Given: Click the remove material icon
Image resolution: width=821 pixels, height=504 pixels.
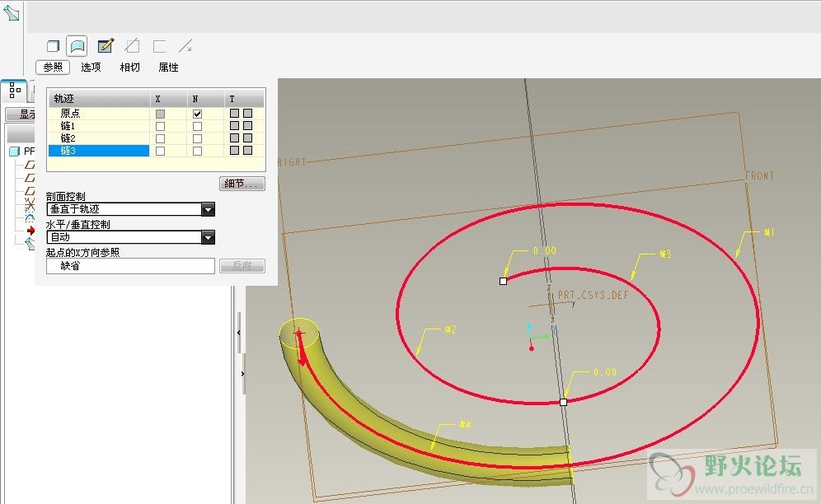Looking at the screenshot, I should pyautogui.click(x=132, y=46).
